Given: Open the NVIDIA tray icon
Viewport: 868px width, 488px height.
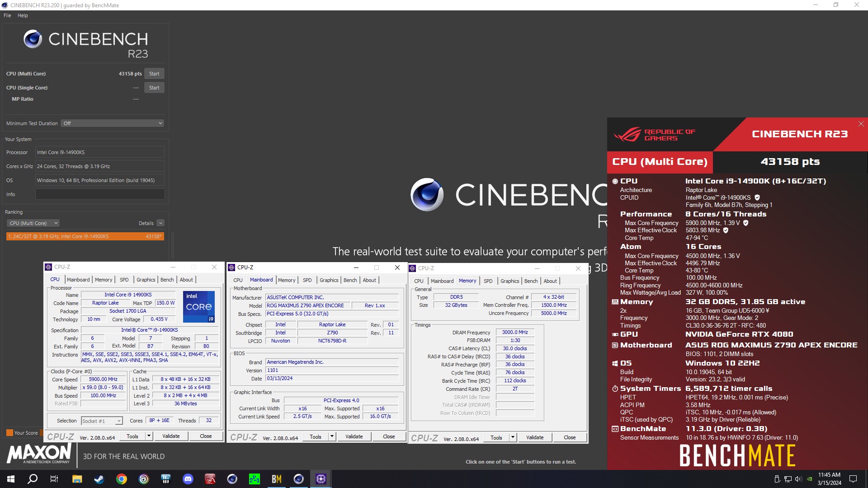Looking at the screenshot, I should (810, 479).
